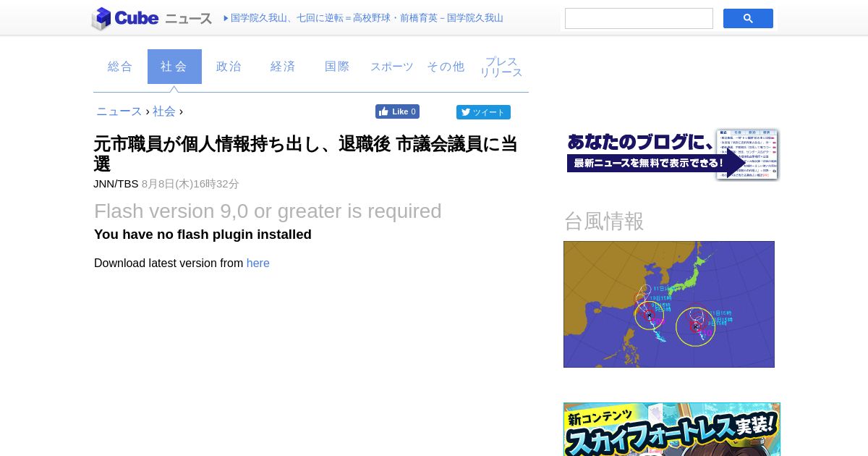Open the 国学院久我山 headline link
868x456 pixels.
367,18
